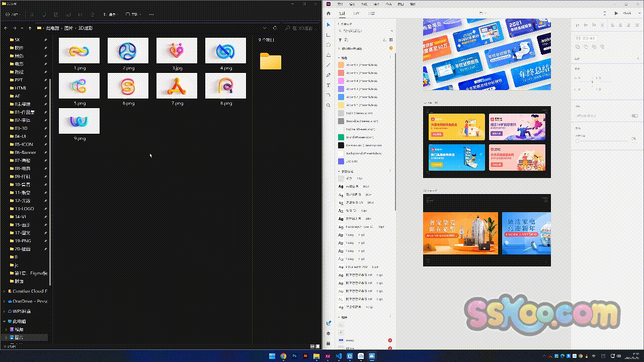Click the Explorer toolbar more options ellipsis

(x=151, y=15)
